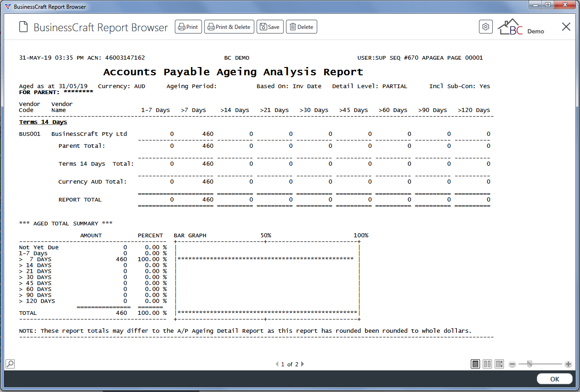The width and height of the screenshot is (580, 392).
Task: Click Incl Sub-Con: Yes text
Action: (x=460, y=86)
